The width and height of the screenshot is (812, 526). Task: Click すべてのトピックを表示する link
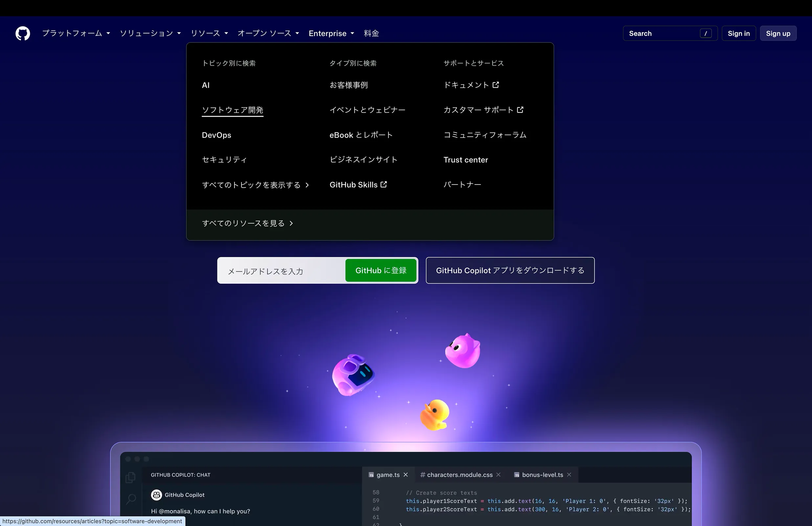[x=255, y=185]
